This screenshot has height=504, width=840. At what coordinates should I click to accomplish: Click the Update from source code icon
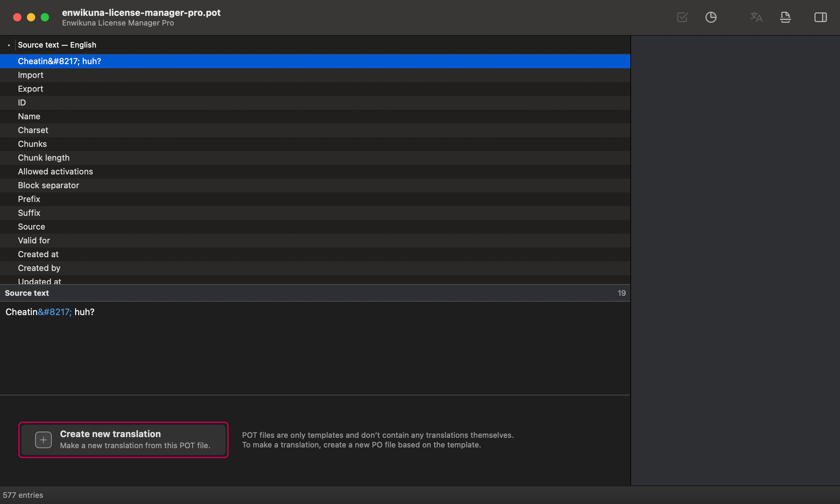[786, 17]
